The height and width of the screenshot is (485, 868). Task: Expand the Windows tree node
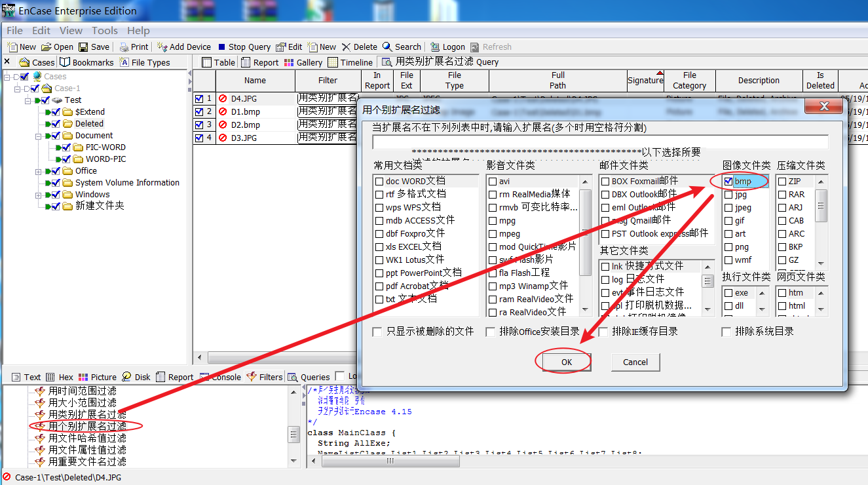pos(38,195)
